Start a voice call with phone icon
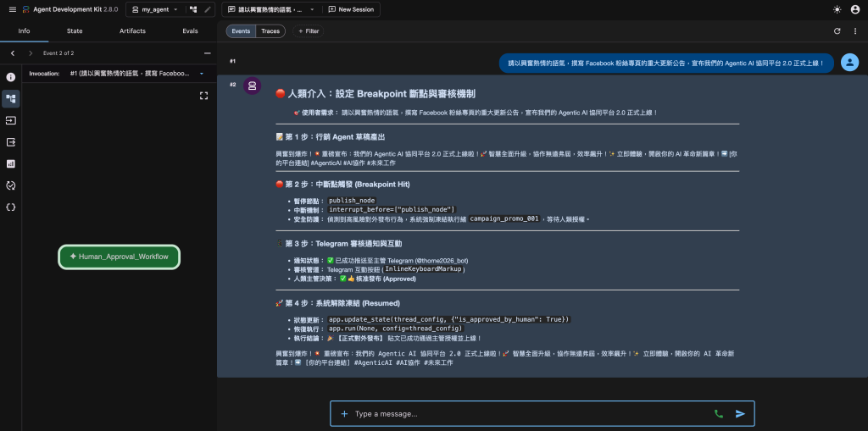The height and width of the screenshot is (431, 868). (719, 413)
